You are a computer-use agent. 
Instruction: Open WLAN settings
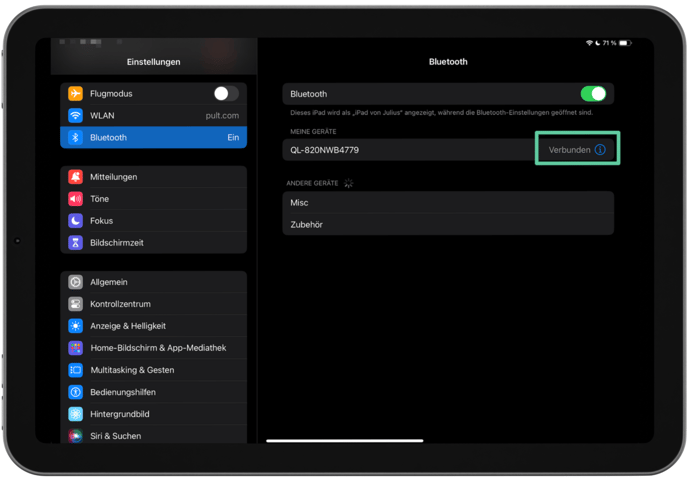point(154,115)
